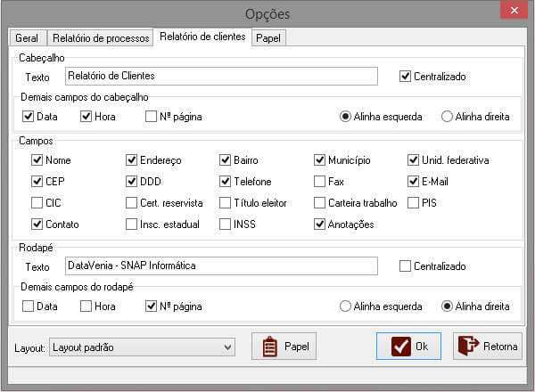Click the Papel clipboard button

(284, 346)
